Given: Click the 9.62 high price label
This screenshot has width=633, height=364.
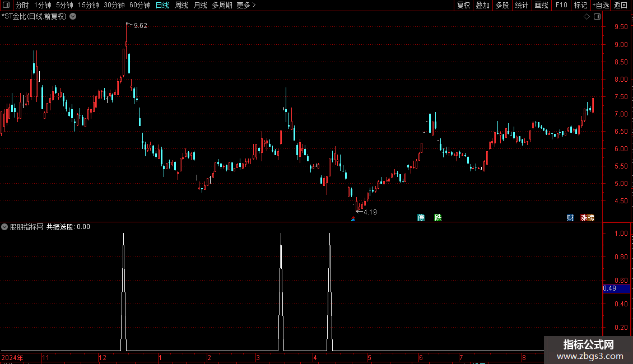Looking at the screenshot, I should pos(141,25).
